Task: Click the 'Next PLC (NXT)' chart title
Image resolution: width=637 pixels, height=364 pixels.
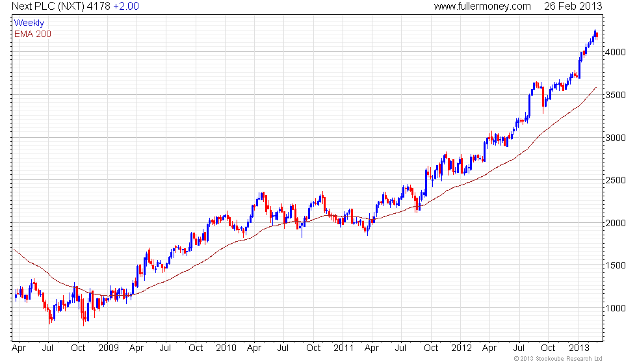Action: click(48, 6)
